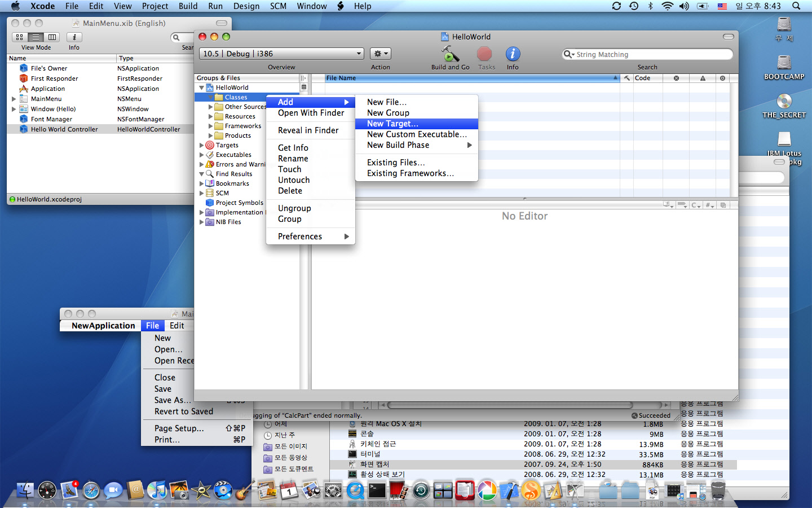
Task: Expand the Executables group
Action: click(x=201, y=155)
